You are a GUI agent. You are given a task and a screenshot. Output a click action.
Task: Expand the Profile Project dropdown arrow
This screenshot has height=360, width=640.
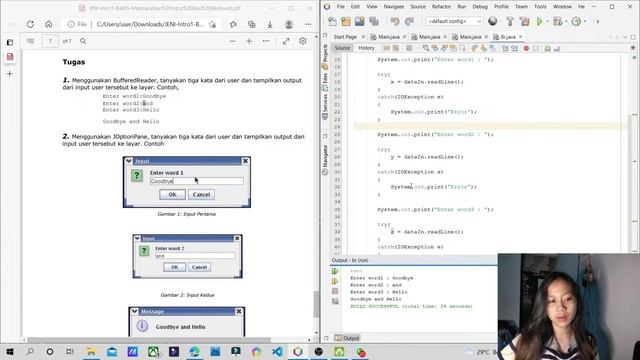coord(584,21)
